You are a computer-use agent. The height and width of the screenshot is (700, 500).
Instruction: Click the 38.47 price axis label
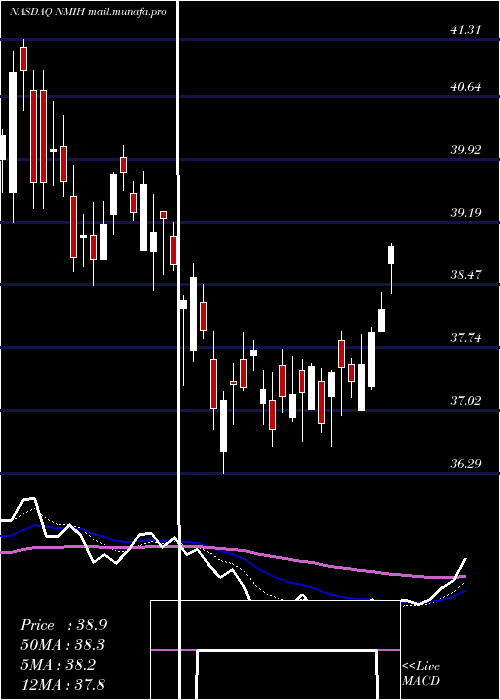[466, 275]
